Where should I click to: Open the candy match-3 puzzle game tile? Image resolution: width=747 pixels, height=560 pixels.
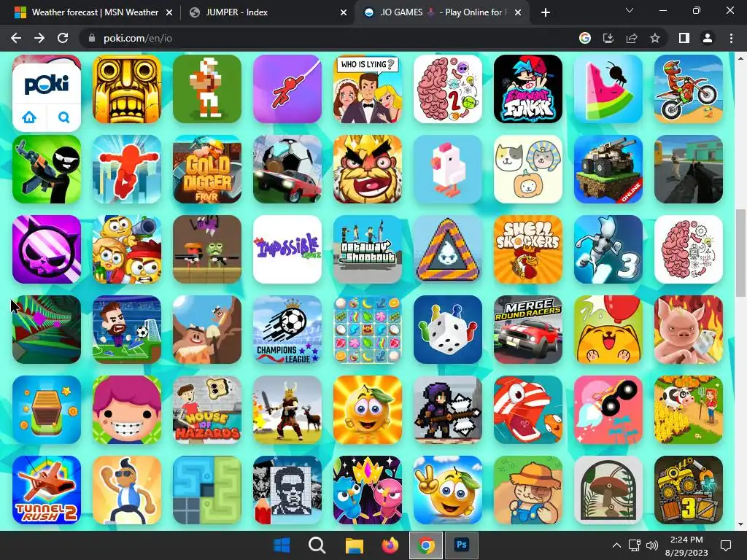pos(368,330)
